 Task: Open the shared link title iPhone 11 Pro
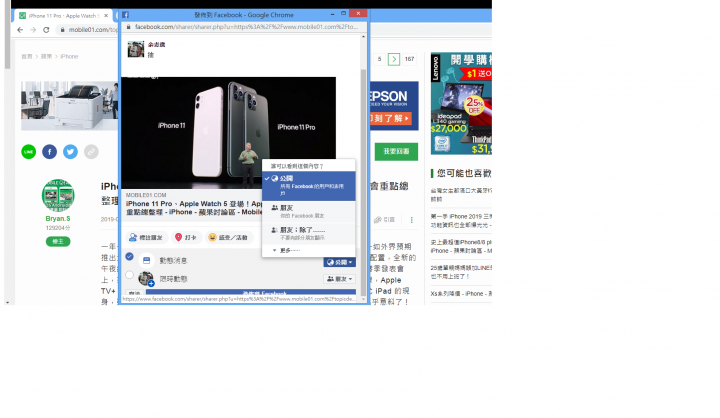coord(193,208)
